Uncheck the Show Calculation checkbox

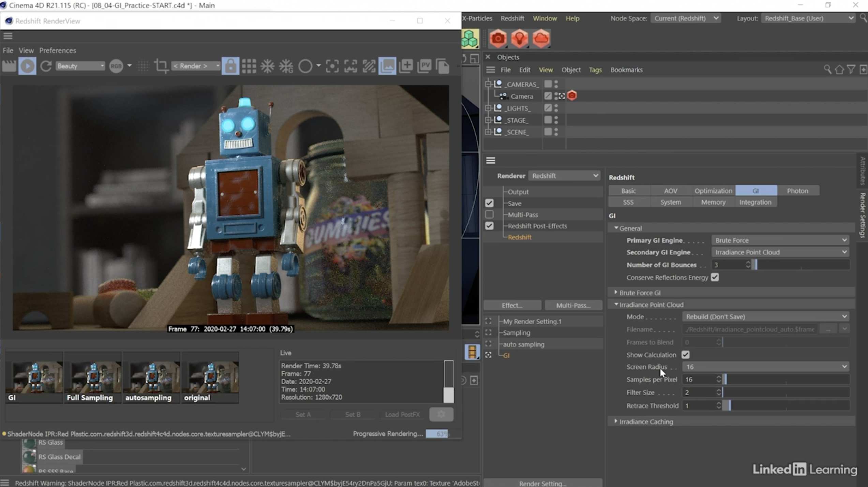(x=685, y=355)
